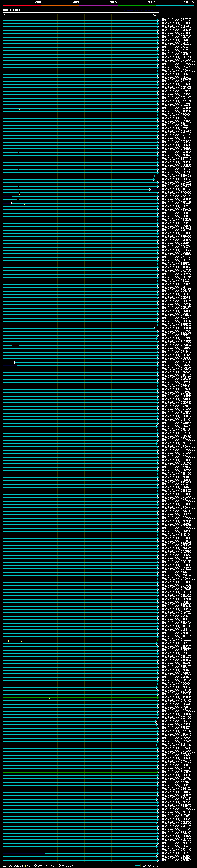Image resolution: width=197 pixels, height=868 pixels.
Task: Click the query end position 576
Action: [x=155, y=15]
